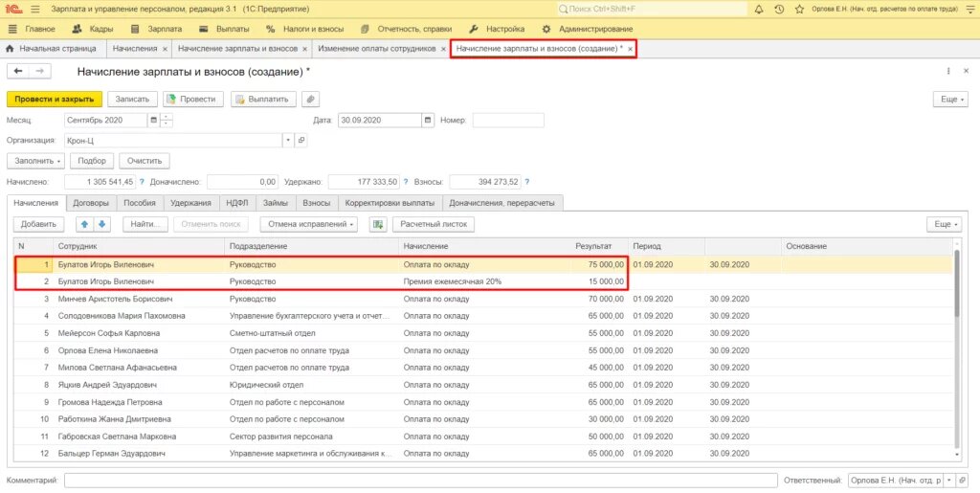Switch to the Займы tab
The width and height of the screenshot is (980, 493).
pos(276,202)
